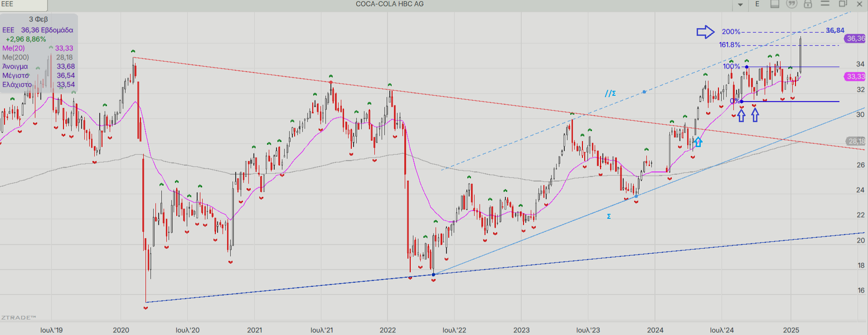
Task: Click the EEE symbol input box
Action: click(24, 5)
